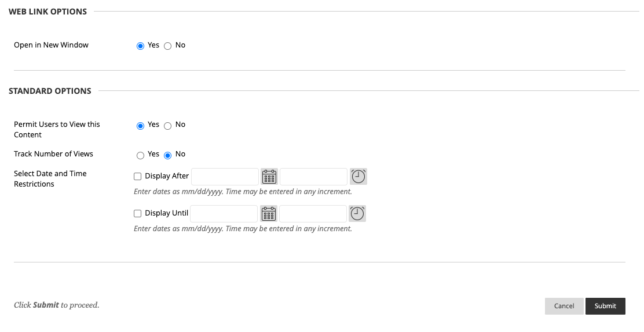Click the Display After date input field
644x332 pixels.
click(225, 177)
